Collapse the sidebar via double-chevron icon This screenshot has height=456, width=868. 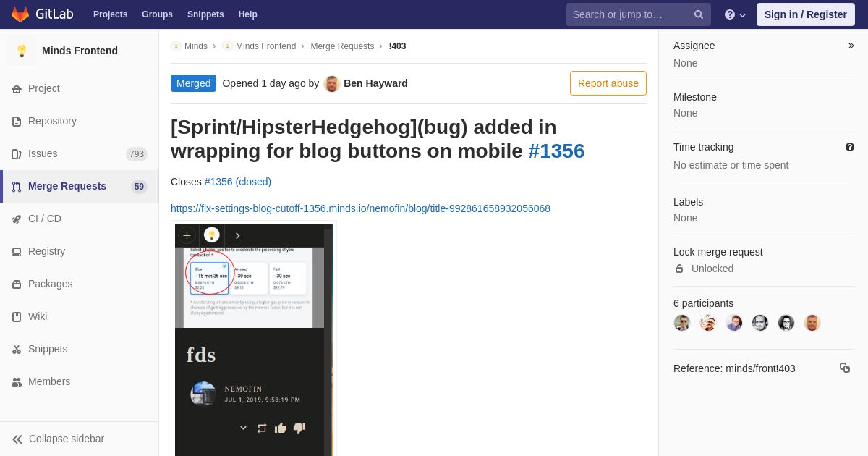[17, 439]
